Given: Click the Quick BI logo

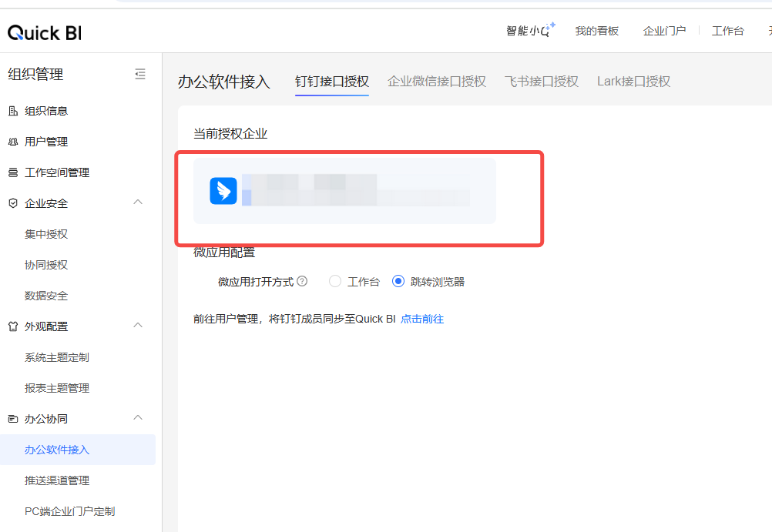Looking at the screenshot, I should point(45,33).
